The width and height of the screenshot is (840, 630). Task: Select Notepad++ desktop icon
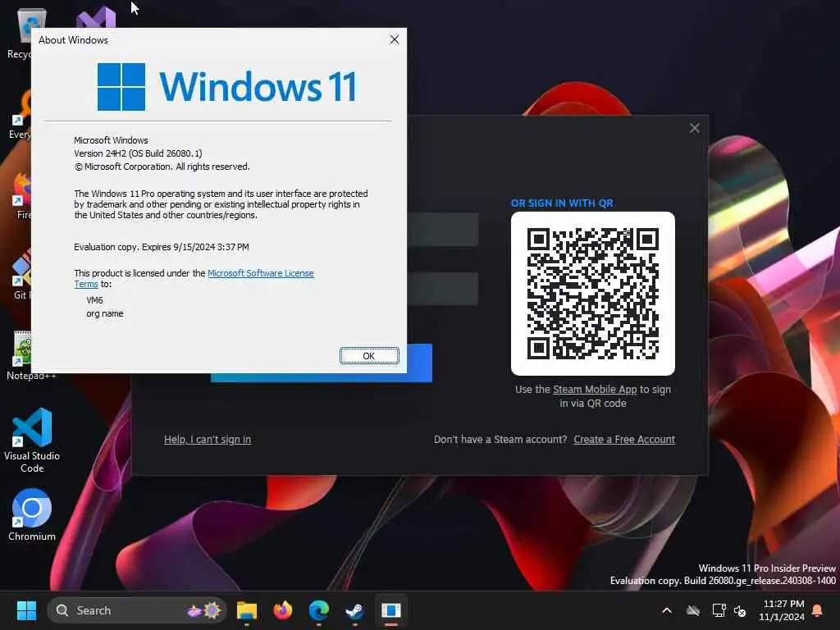pyautogui.click(x=21, y=355)
